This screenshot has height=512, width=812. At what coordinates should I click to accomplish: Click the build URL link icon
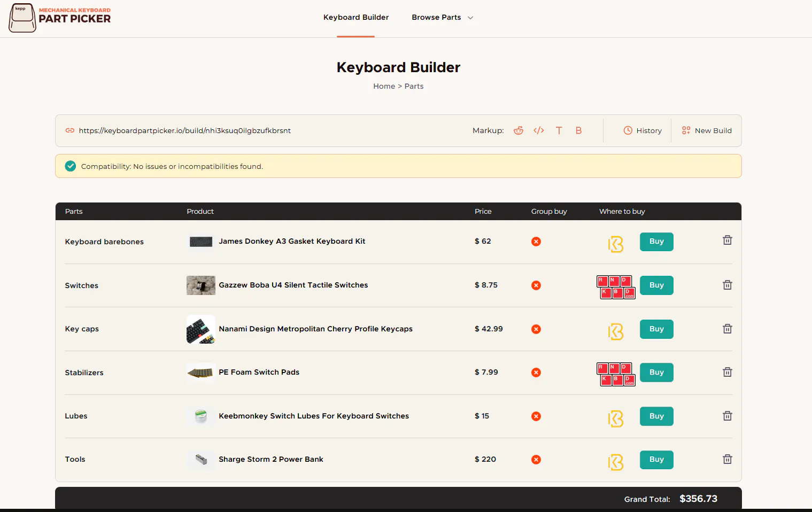click(x=70, y=130)
